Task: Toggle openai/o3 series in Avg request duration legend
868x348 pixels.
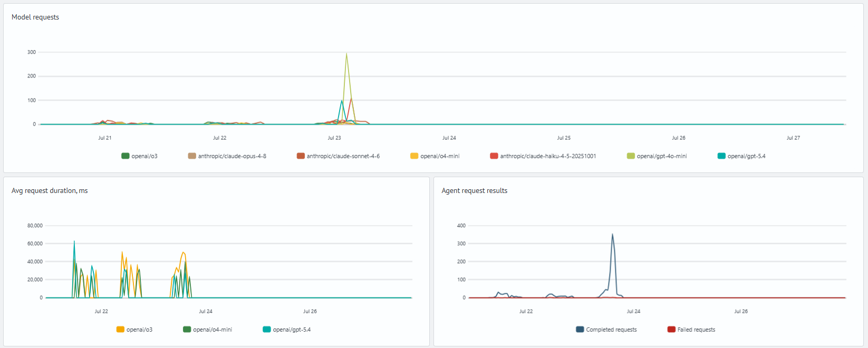Action: click(134, 330)
